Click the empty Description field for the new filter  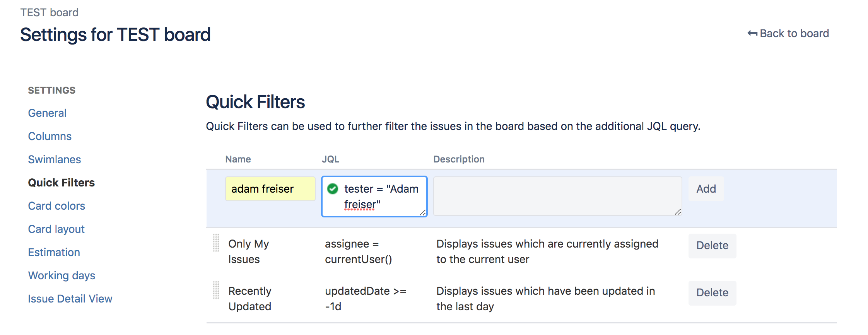tap(557, 196)
